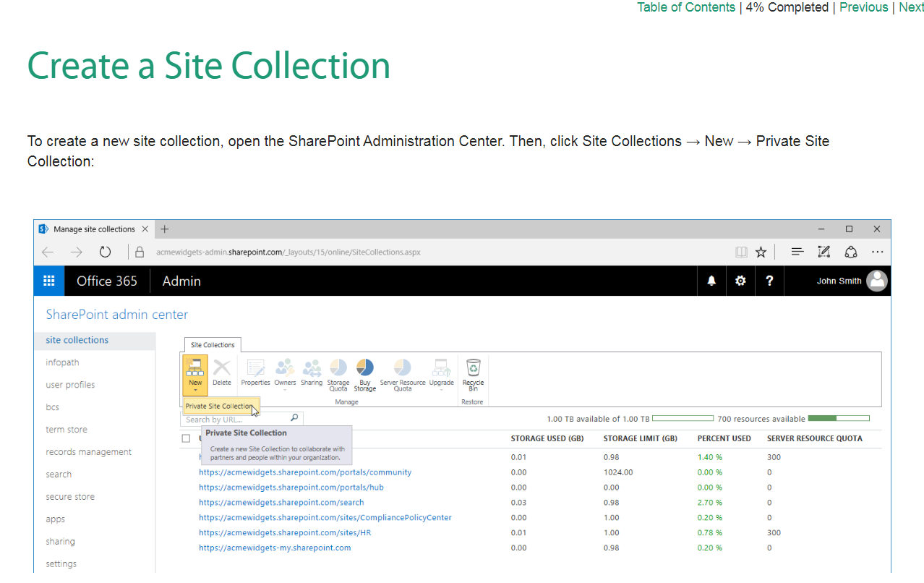
Task: Tick the select-all checkbox in URL header
Action: point(187,438)
